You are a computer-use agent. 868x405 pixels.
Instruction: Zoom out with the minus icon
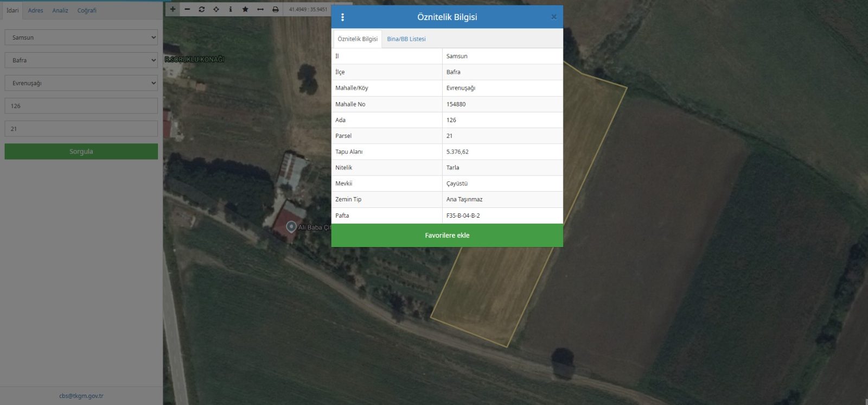tap(187, 9)
